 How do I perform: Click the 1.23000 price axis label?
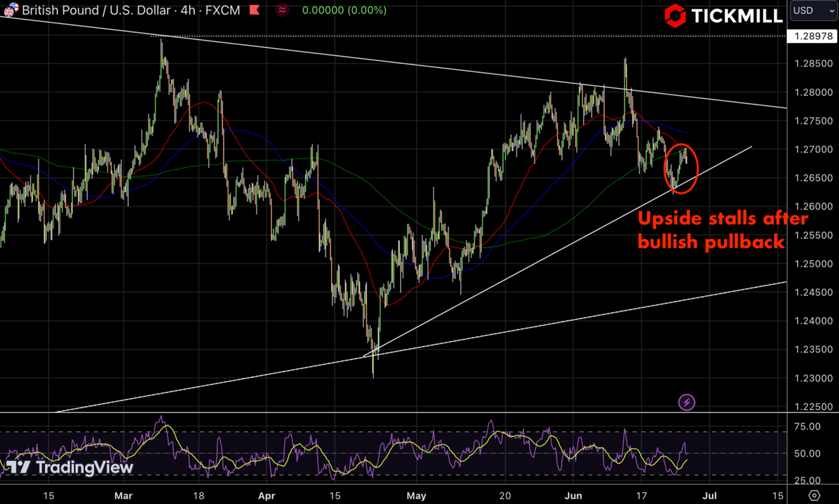coord(813,378)
